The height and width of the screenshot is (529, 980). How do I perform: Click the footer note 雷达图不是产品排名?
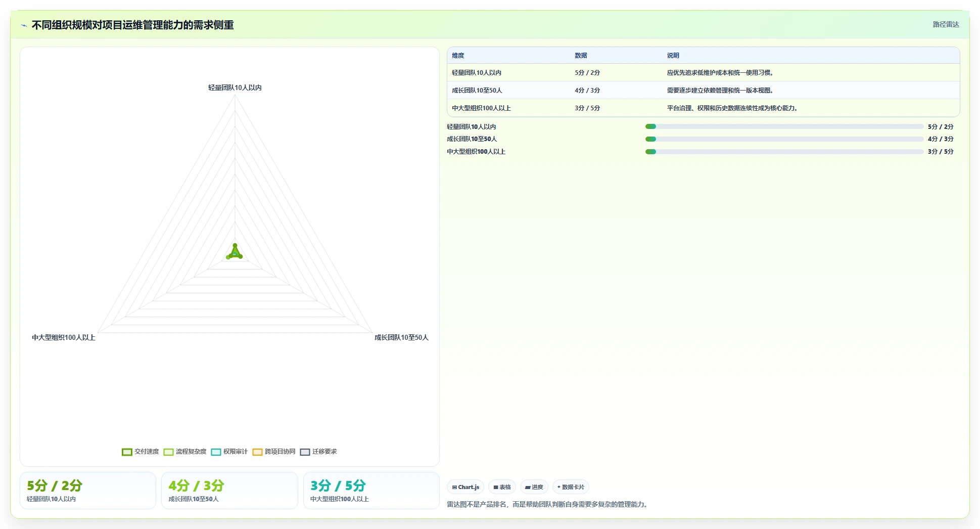coord(547,504)
